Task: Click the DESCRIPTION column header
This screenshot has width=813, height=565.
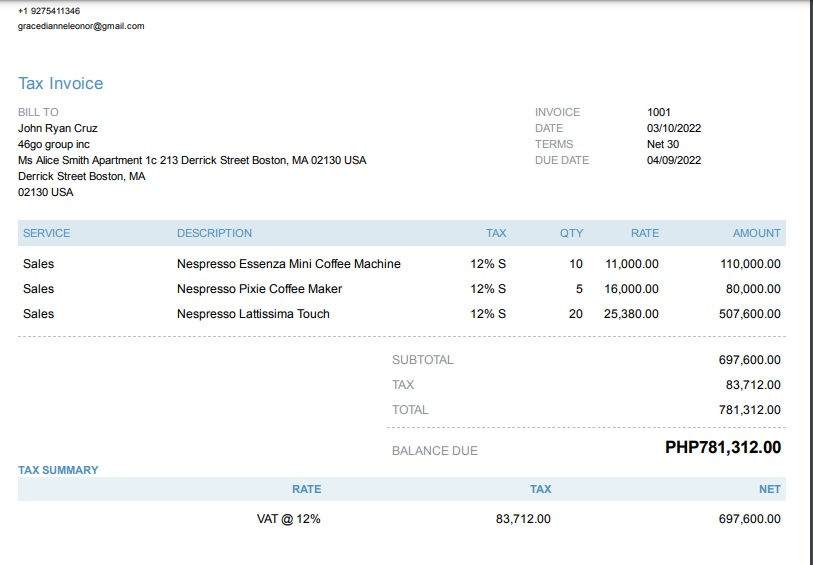Action: tap(214, 233)
